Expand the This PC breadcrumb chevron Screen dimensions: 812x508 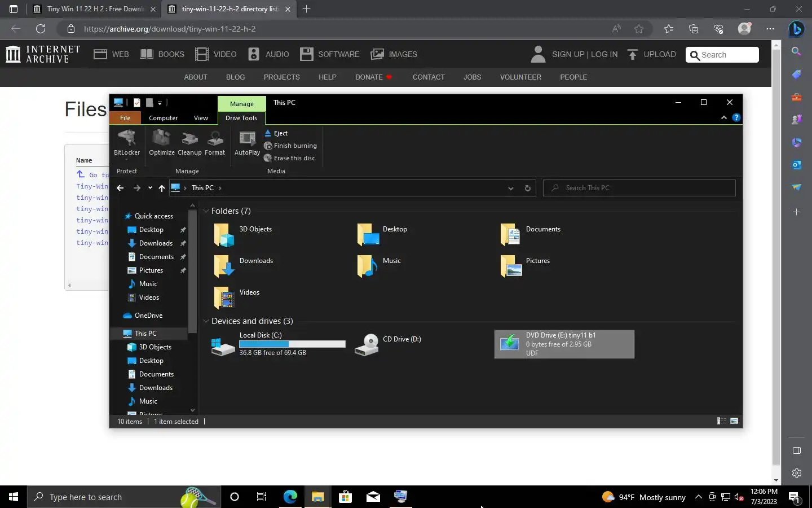point(220,188)
